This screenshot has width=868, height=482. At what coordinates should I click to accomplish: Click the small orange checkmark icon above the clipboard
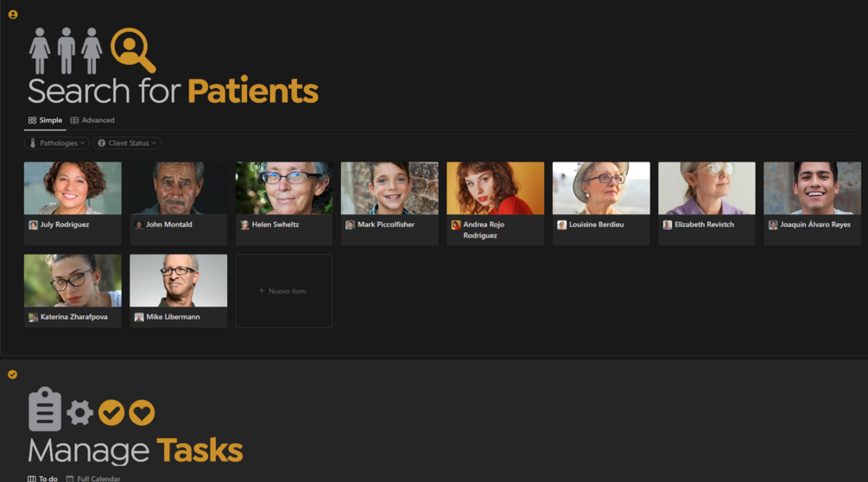(x=13, y=374)
